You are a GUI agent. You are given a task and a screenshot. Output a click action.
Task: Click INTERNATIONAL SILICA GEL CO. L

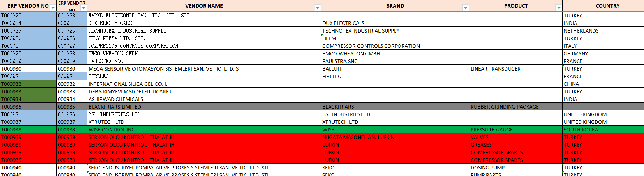tap(204, 84)
